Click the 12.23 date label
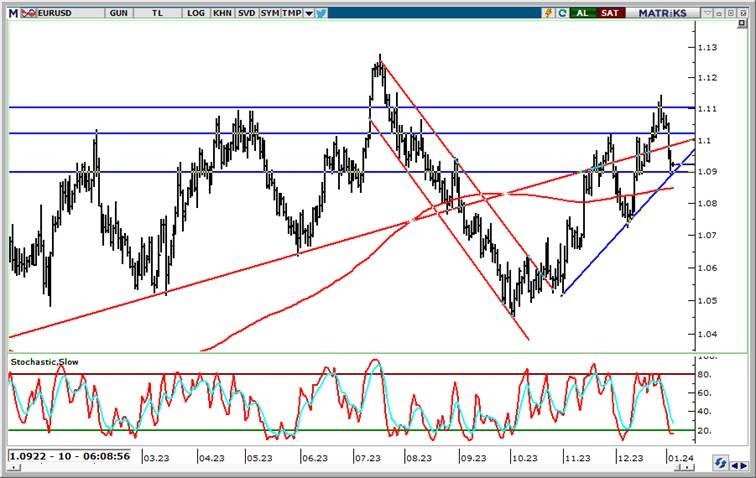756x478 pixels. (630, 458)
